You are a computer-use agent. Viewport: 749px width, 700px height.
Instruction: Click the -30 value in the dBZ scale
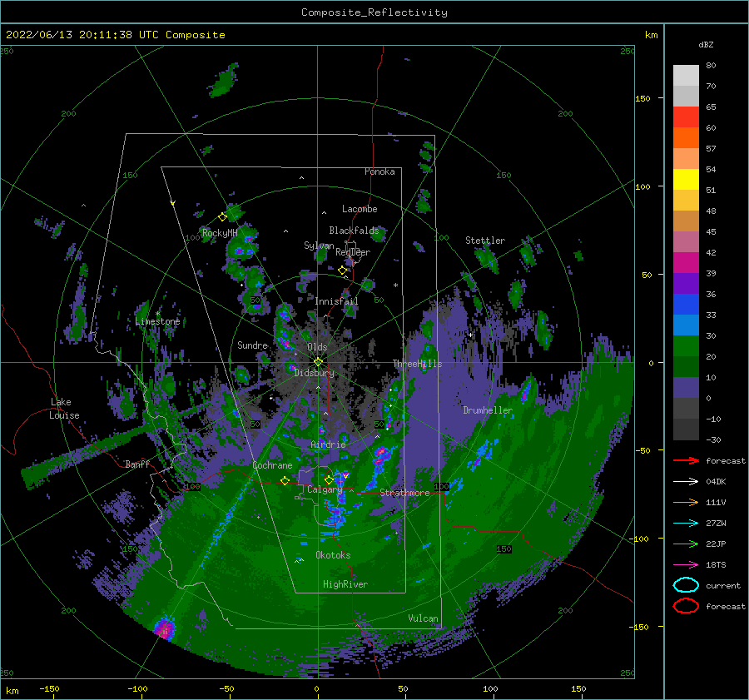(713, 439)
